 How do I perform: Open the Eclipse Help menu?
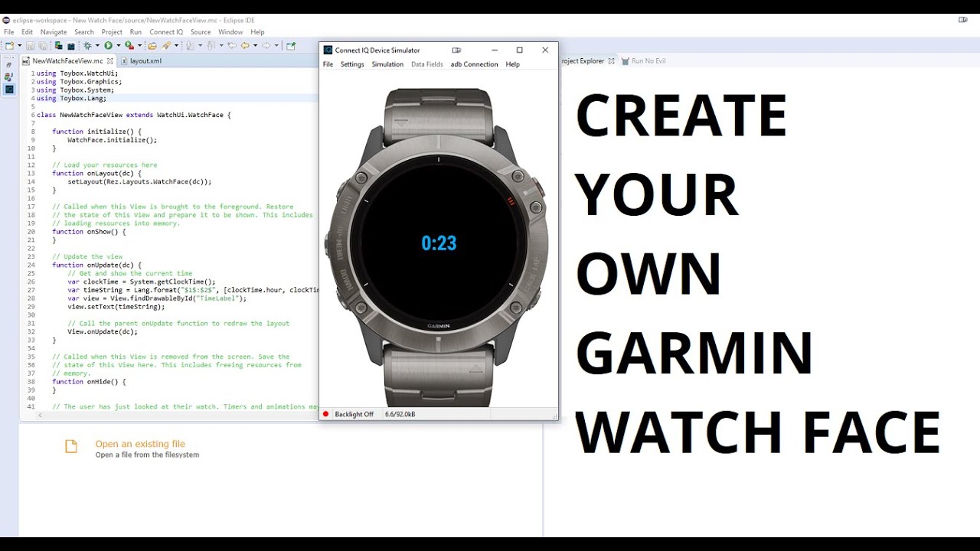coord(257,32)
